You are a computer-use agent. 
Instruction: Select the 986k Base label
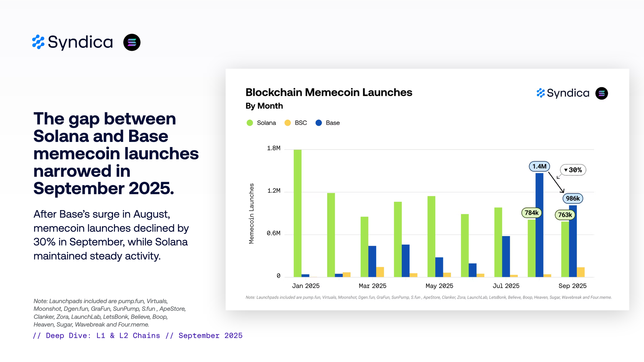tap(573, 198)
